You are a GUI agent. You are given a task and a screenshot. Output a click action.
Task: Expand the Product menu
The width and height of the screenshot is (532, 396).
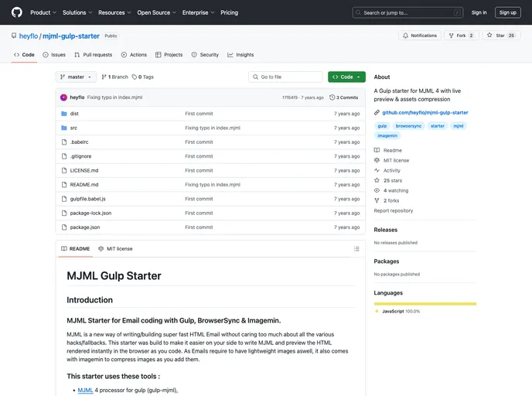43,12
